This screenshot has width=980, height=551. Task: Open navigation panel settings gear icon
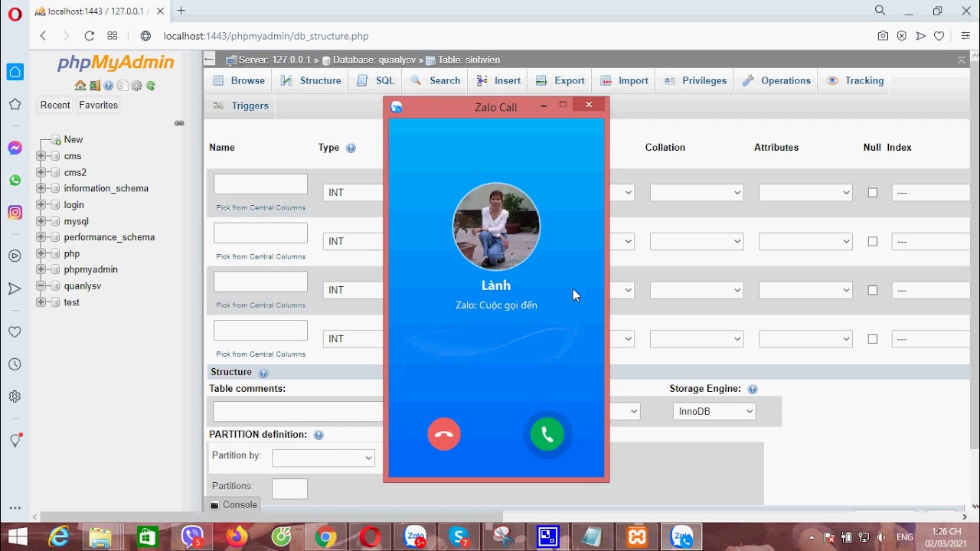pyautogui.click(x=136, y=86)
